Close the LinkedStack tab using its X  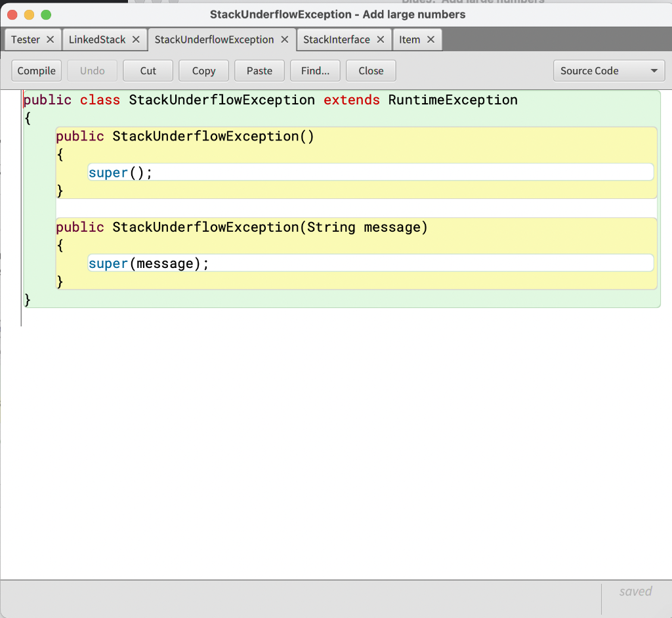click(x=136, y=39)
